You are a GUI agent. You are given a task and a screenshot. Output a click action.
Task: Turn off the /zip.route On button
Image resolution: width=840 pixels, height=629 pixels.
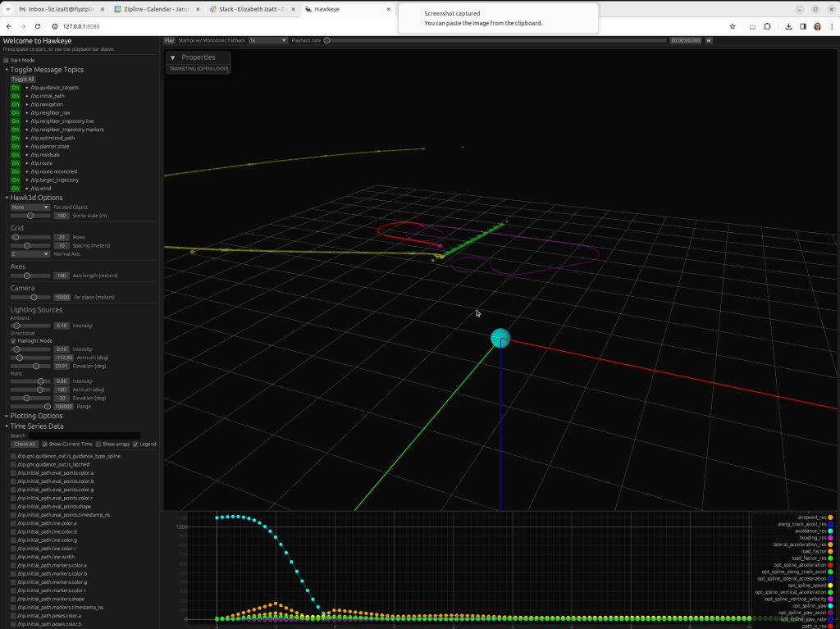point(16,163)
